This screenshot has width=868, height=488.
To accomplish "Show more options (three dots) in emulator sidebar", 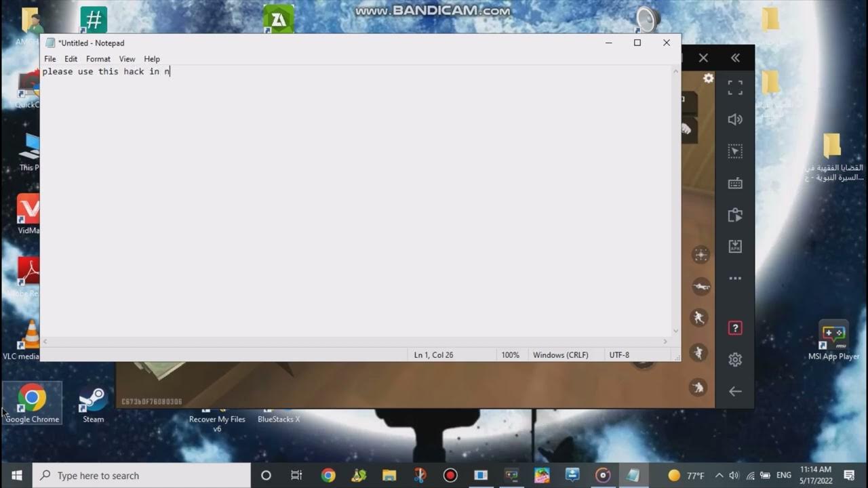I will [735, 278].
